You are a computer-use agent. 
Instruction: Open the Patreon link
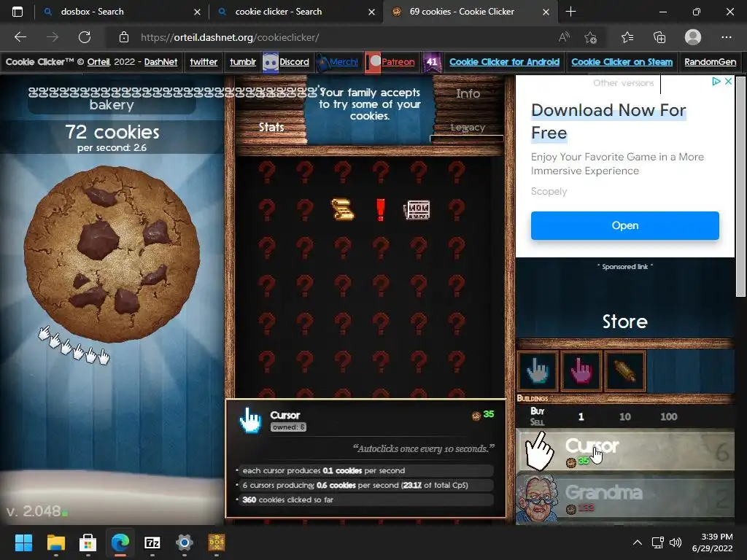398,62
